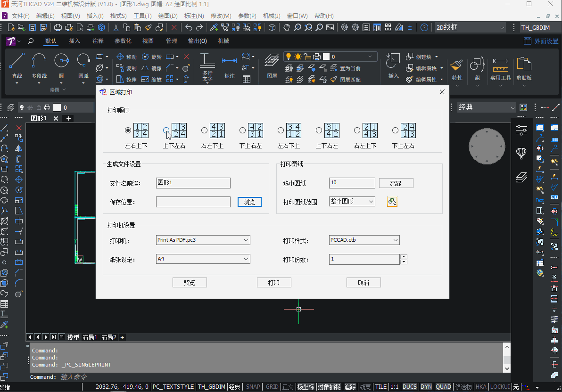
Task: Switch to the 注释 ribbon tab
Action: click(x=98, y=41)
